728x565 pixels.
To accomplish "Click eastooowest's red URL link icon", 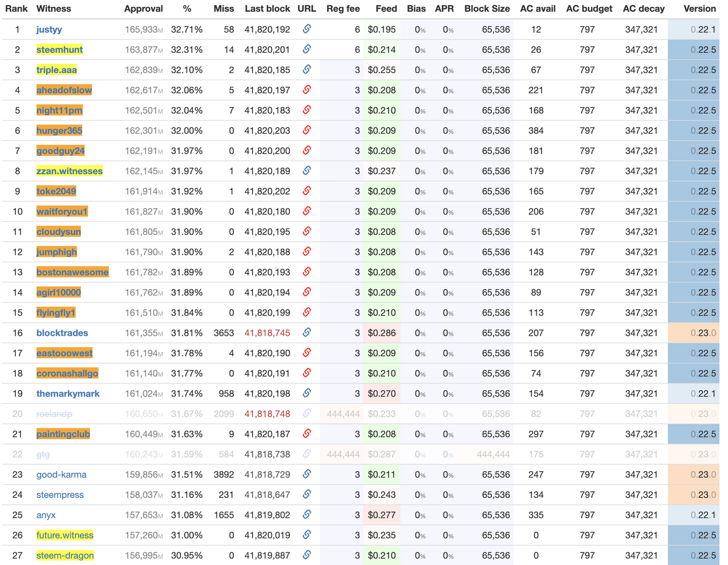I will coord(307,353).
